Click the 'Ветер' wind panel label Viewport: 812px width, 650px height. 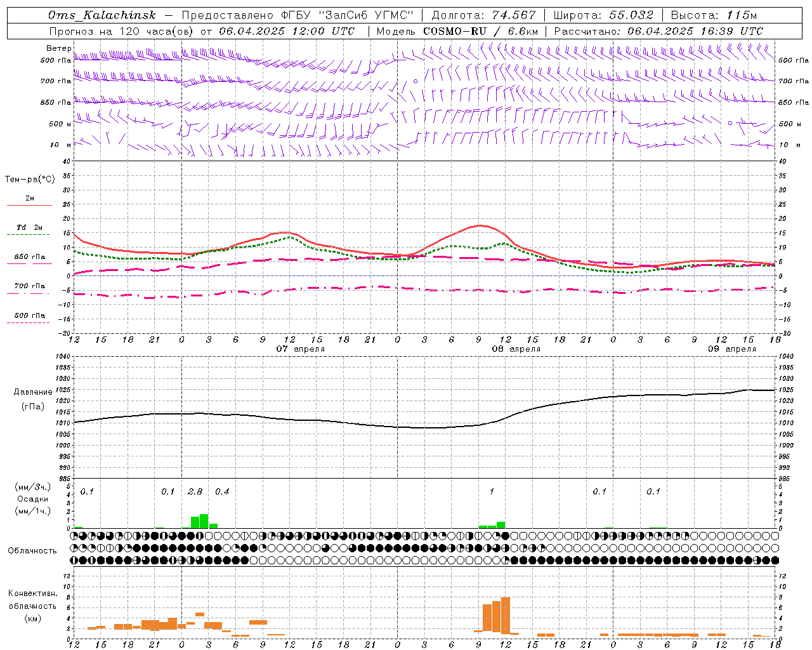[59, 48]
